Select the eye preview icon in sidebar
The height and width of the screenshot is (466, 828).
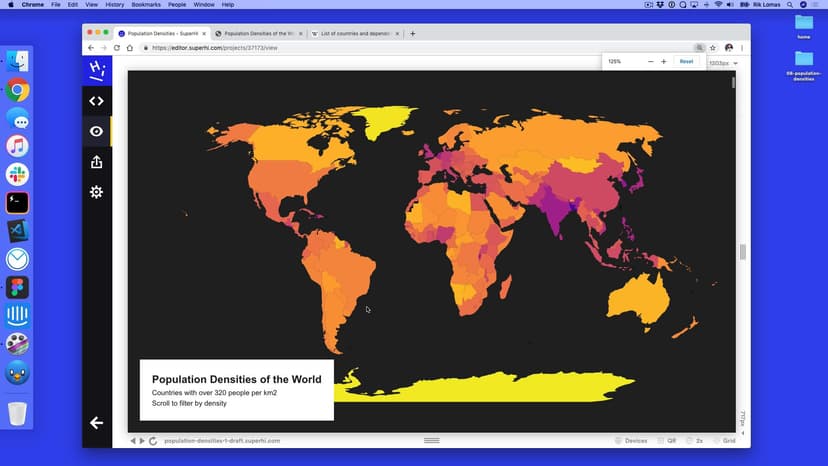[x=96, y=131]
